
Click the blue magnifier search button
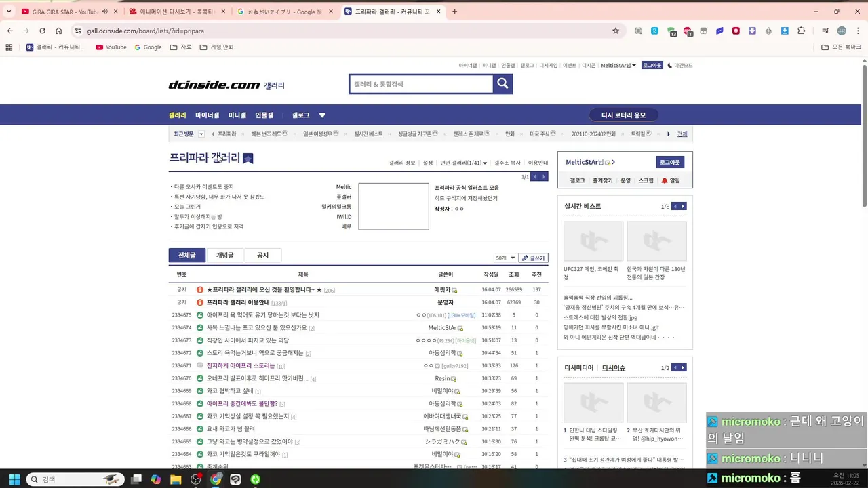(502, 83)
